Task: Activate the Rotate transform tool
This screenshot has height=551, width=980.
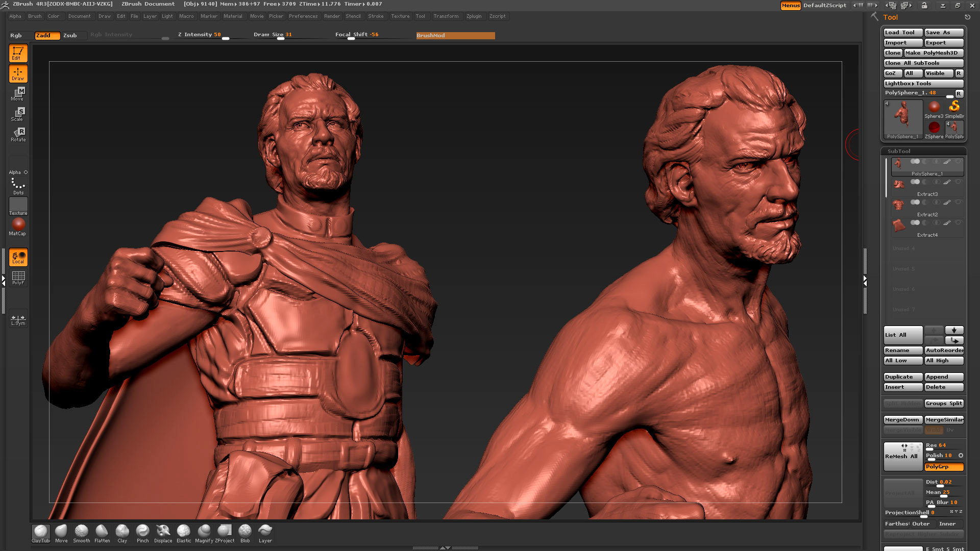Action: 18,134
